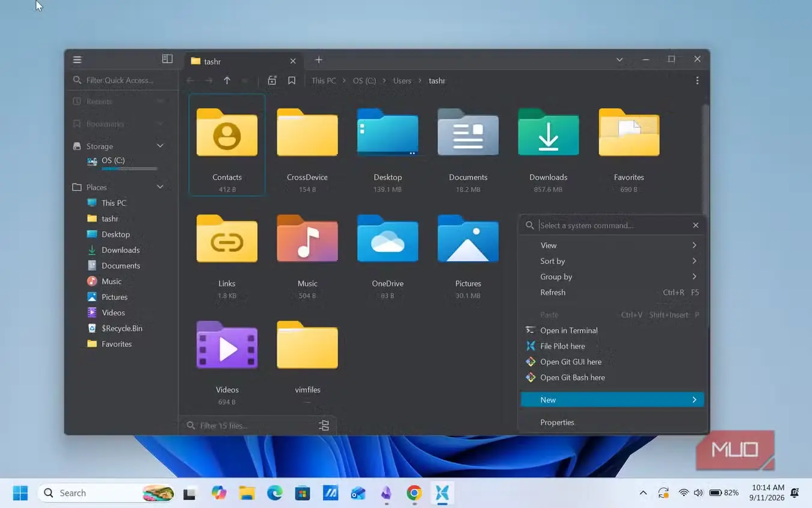The width and height of the screenshot is (812, 508).
Task: Choose Open in Terminal
Action: pyautogui.click(x=612, y=330)
